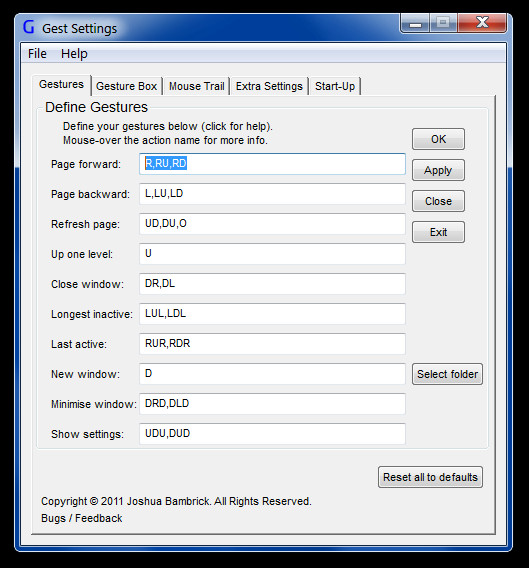Image resolution: width=529 pixels, height=568 pixels.
Task: Click the Longest inactive gesture field
Action: [x=272, y=314]
